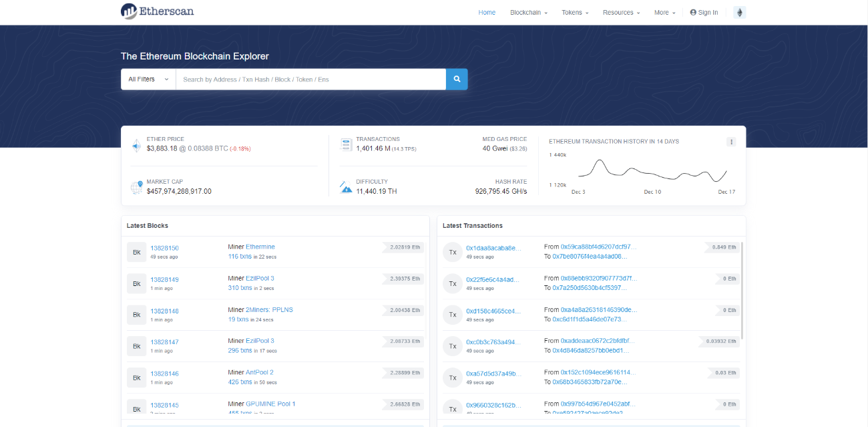
Task: Click the Etherscan logo
Action: (158, 11)
